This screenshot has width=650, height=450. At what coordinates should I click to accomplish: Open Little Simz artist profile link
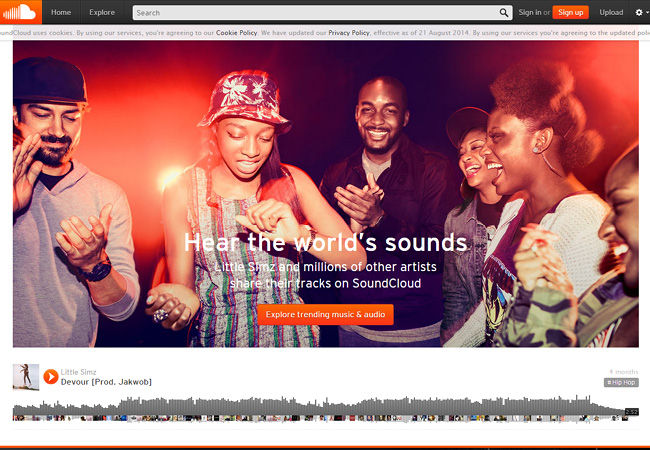tap(78, 372)
